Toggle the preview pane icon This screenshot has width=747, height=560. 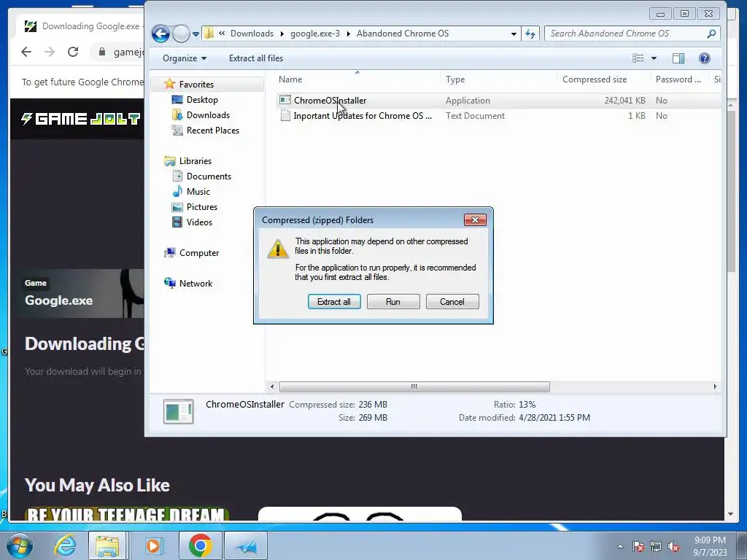pos(678,58)
